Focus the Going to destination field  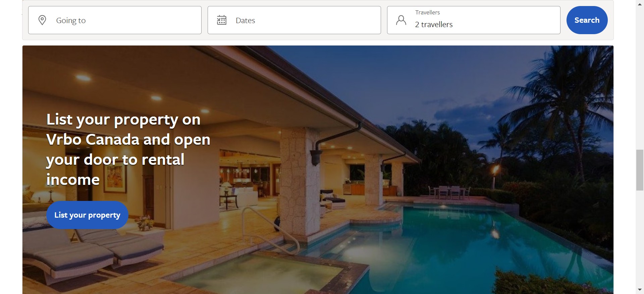coord(115,20)
